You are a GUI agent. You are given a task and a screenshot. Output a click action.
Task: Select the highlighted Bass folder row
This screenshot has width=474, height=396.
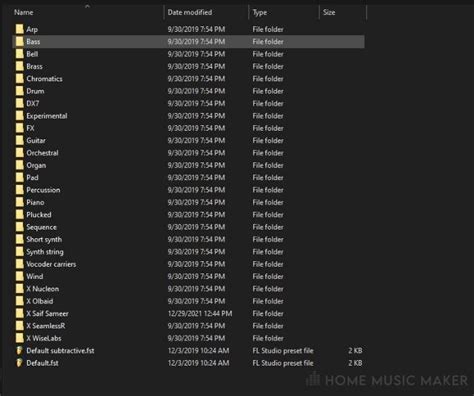point(188,42)
